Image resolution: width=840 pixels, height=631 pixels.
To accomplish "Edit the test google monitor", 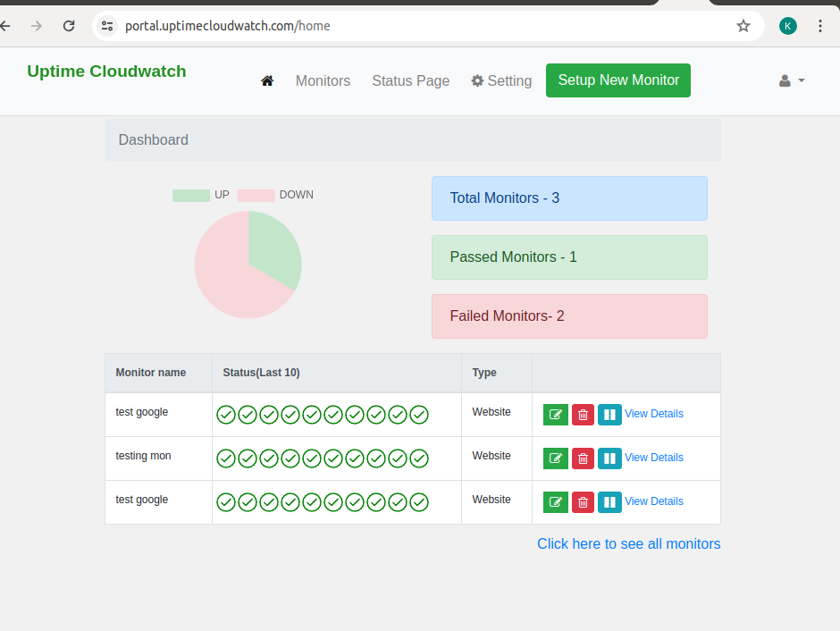I will click(x=555, y=414).
